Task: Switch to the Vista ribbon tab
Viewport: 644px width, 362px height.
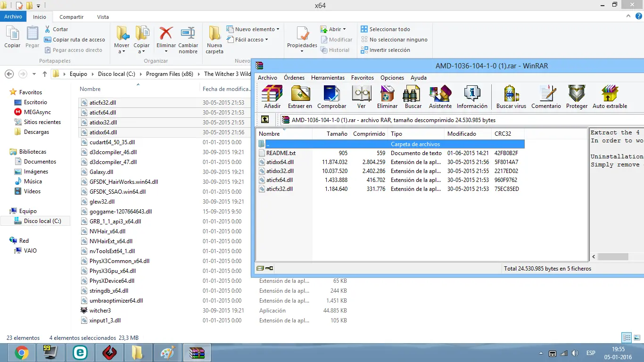Action: click(x=103, y=17)
